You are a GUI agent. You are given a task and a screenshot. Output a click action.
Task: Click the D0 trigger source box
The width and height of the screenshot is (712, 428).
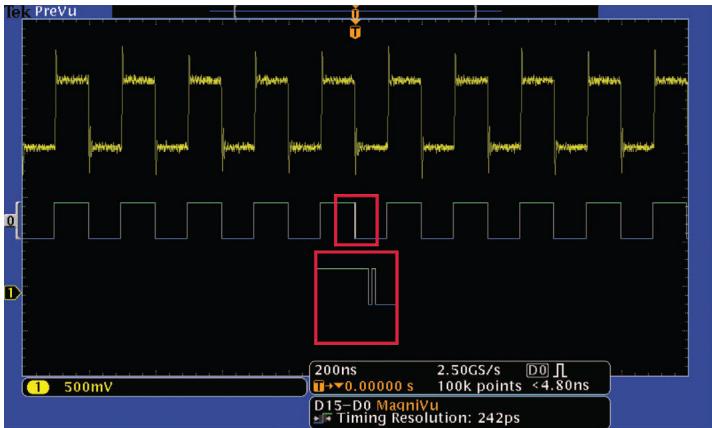(537, 370)
